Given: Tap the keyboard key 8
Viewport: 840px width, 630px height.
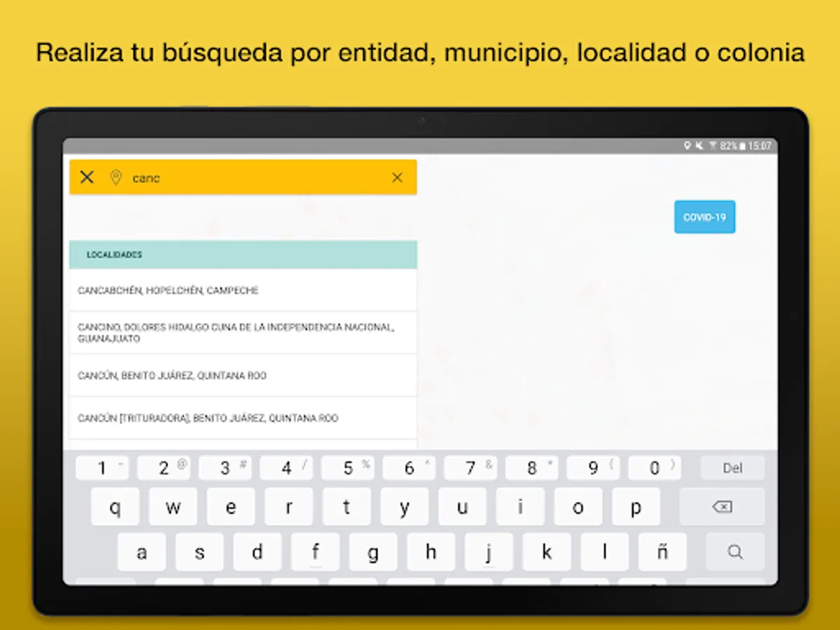Looking at the screenshot, I should point(532,468).
